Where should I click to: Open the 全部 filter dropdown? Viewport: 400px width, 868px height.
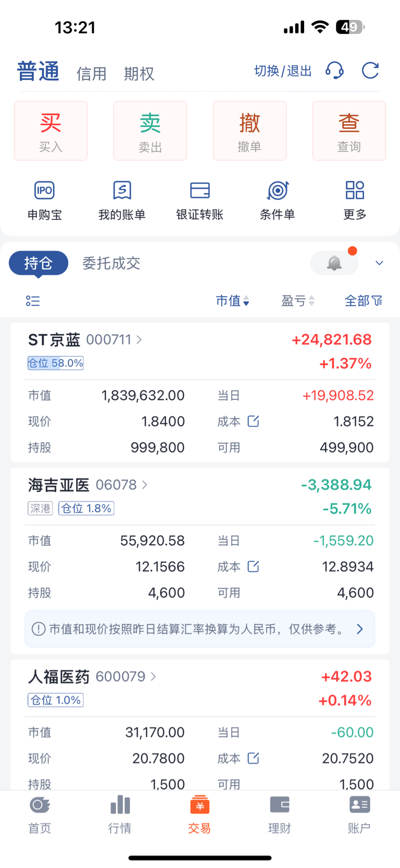point(363,301)
